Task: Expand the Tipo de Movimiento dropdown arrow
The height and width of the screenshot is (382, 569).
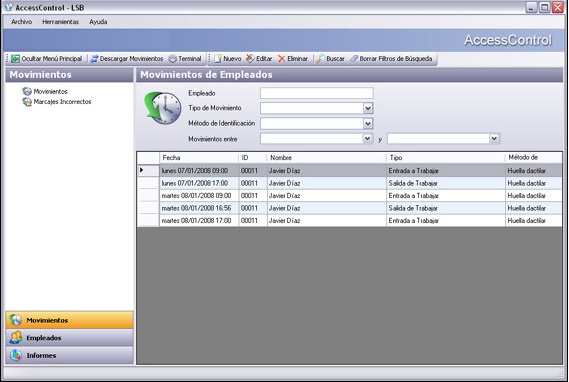Action: [368, 108]
